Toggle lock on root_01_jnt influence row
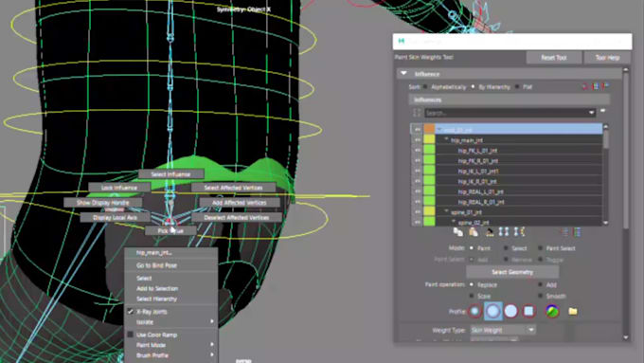 click(x=418, y=130)
